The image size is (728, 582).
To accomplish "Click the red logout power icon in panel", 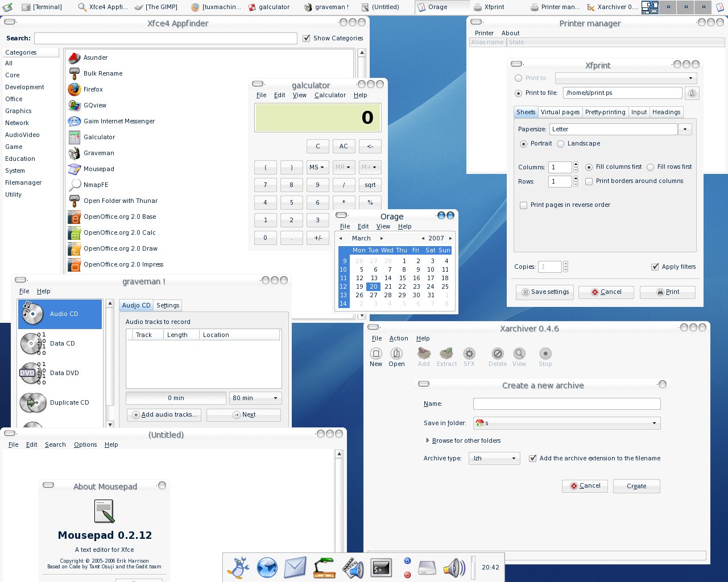I will [x=407, y=575].
